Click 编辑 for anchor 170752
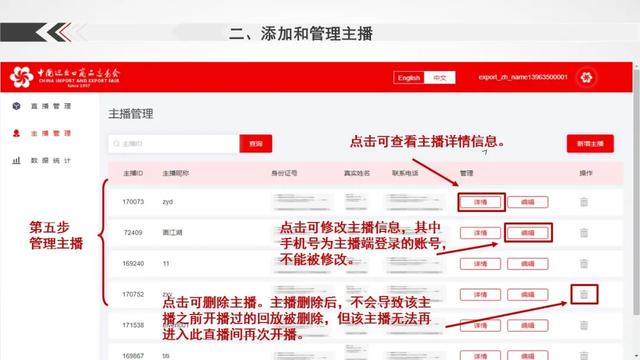This screenshot has height=360, width=640. pos(528,295)
